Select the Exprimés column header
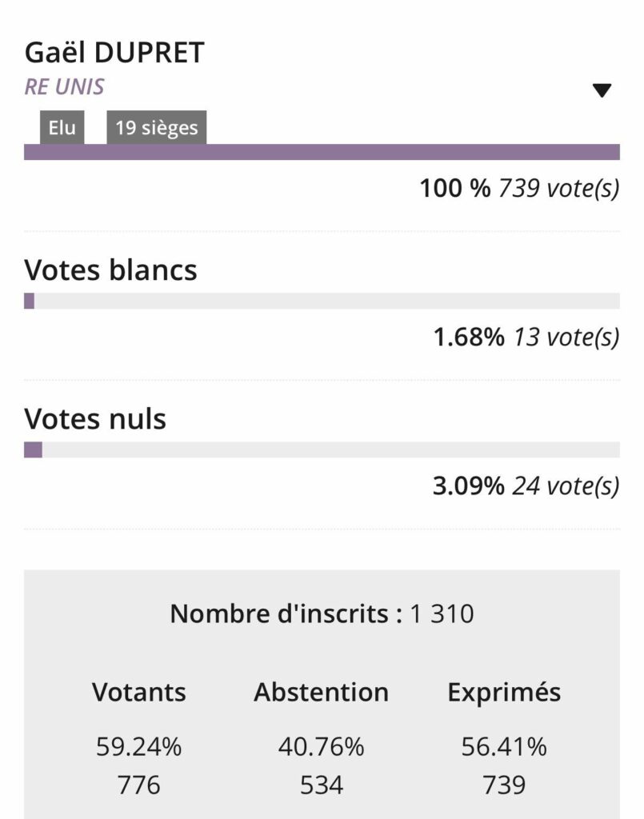The height and width of the screenshot is (819, 644). pos(504,692)
